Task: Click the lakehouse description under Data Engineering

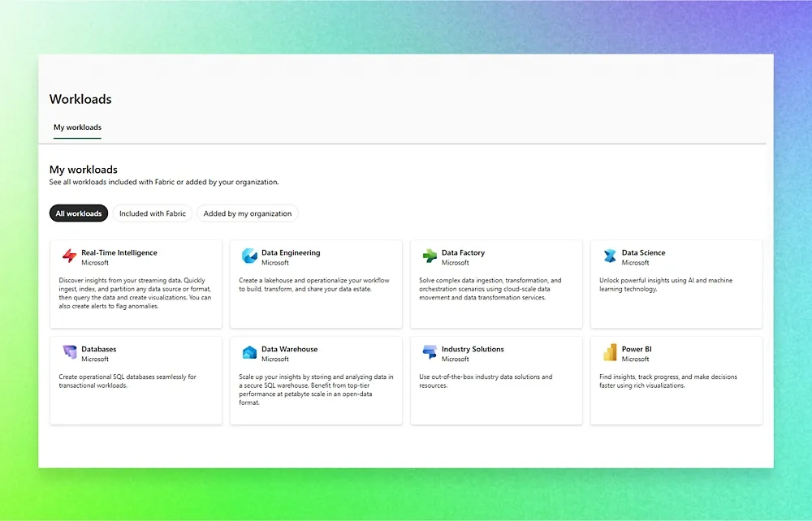Action: coord(313,285)
